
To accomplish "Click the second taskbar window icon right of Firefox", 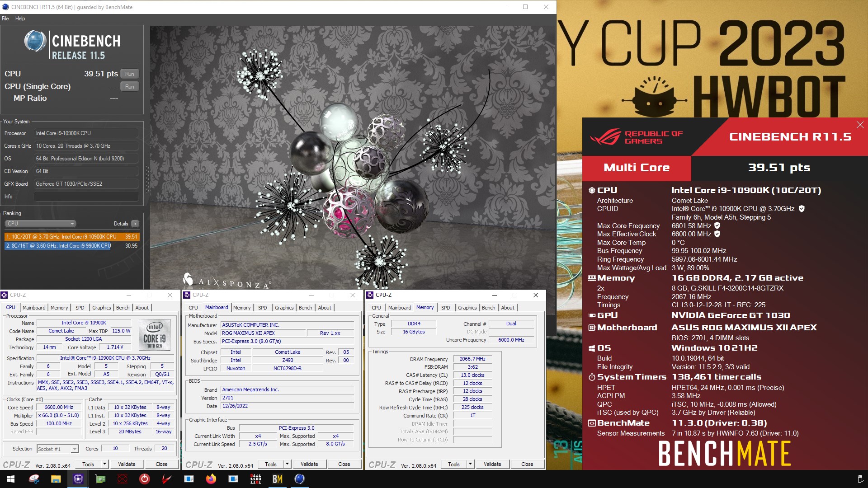I will [233, 479].
